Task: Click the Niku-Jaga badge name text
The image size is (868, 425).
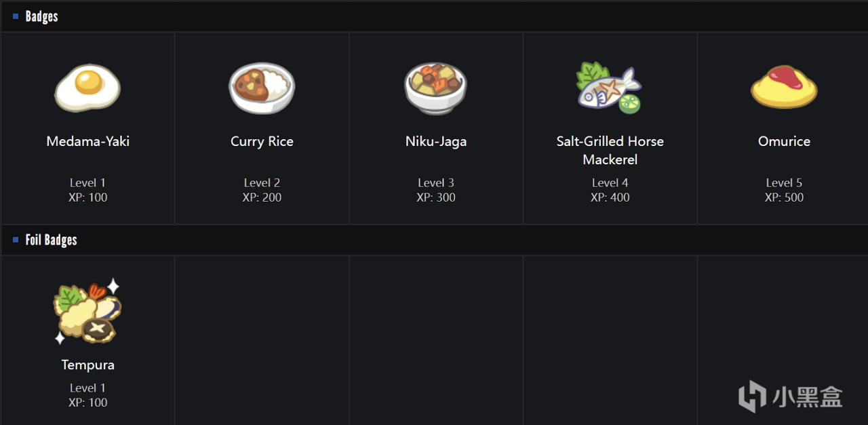Action: (436, 141)
